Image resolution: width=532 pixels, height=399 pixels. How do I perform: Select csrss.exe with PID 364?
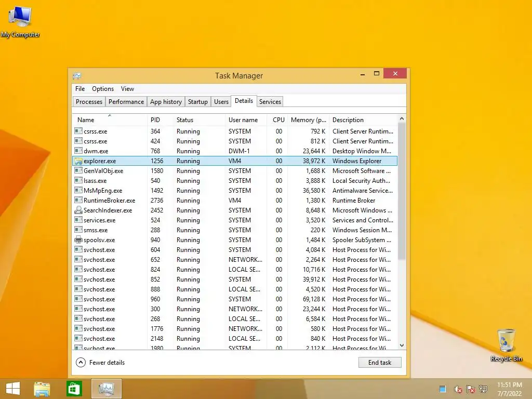tap(235, 131)
